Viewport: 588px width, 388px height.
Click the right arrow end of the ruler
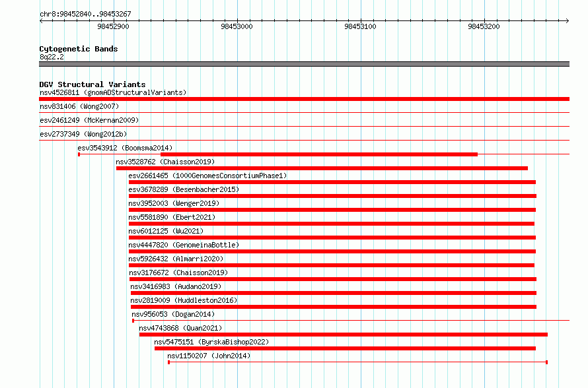(568, 20)
